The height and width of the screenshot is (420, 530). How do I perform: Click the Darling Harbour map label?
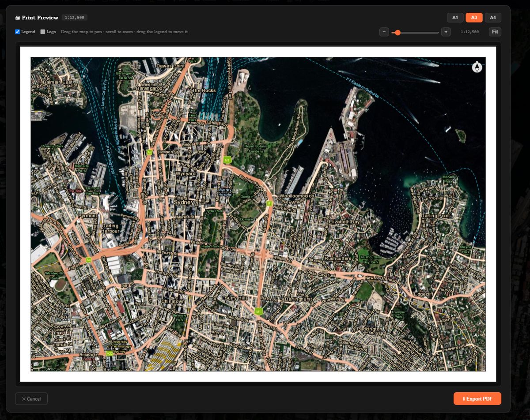pos(110,229)
